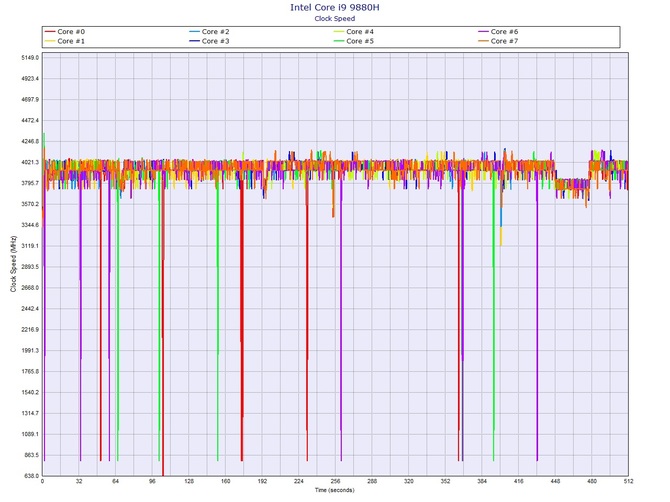Click the chart title Intel Core i9 9880H
Image resolution: width=670 pixels, height=502 pixels.
click(335, 7)
